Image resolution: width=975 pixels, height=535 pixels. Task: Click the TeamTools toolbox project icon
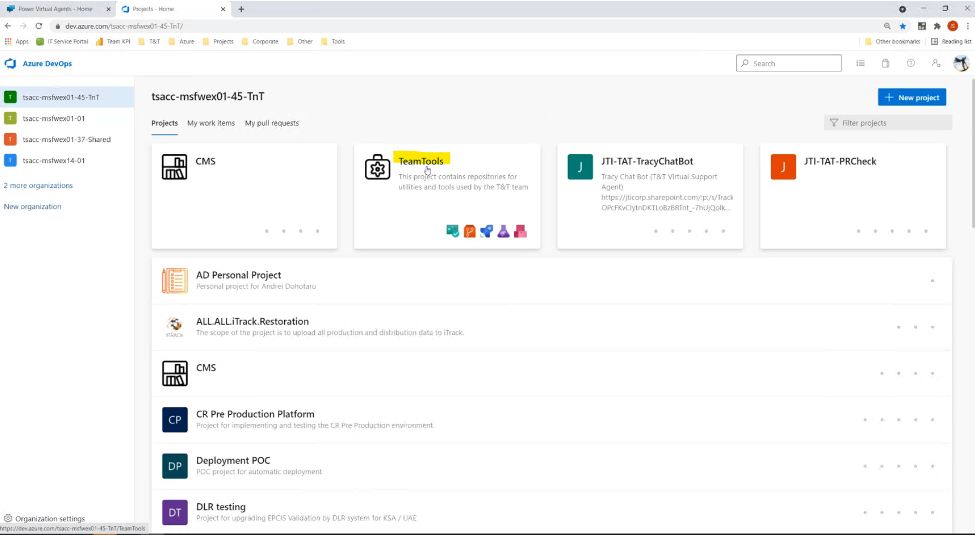click(377, 167)
